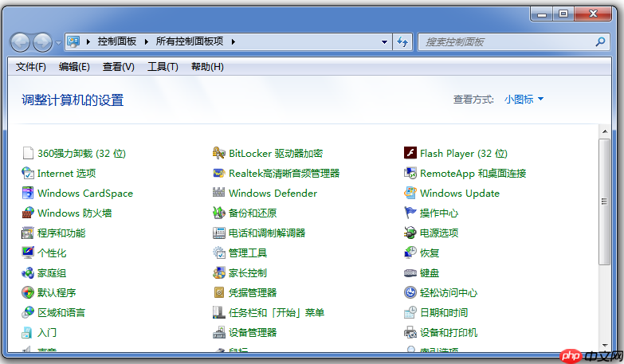Click the 家长控制 icon

click(x=219, y=273)
